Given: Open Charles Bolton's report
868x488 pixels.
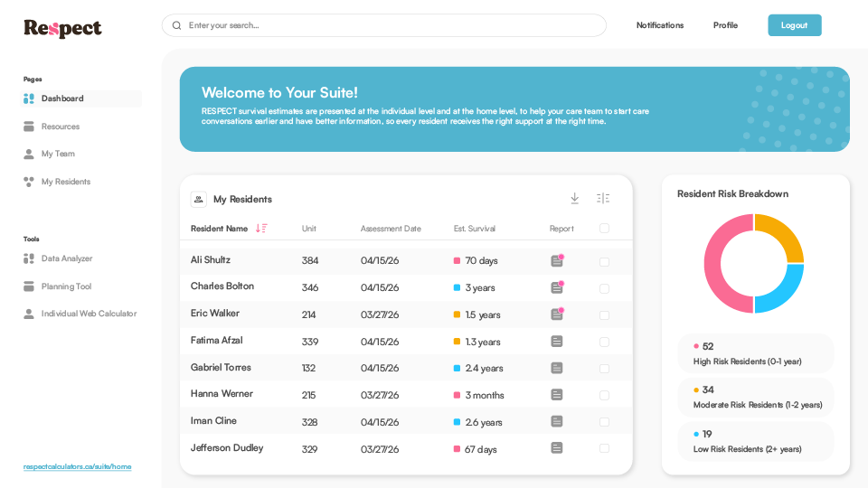Looking at the screenshot, I should click(x=558, y=286).
